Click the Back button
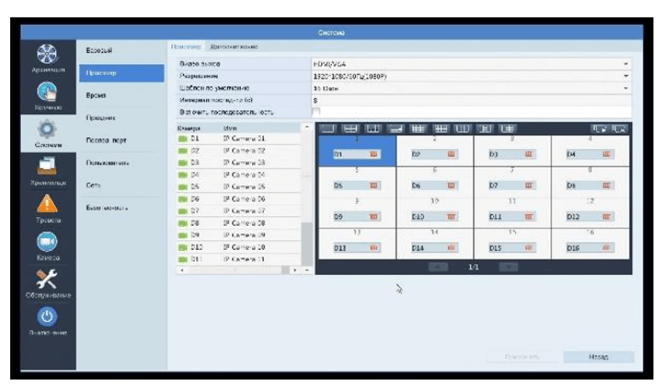This screenshot has width=664, height=391. click(x=598, y=357)
